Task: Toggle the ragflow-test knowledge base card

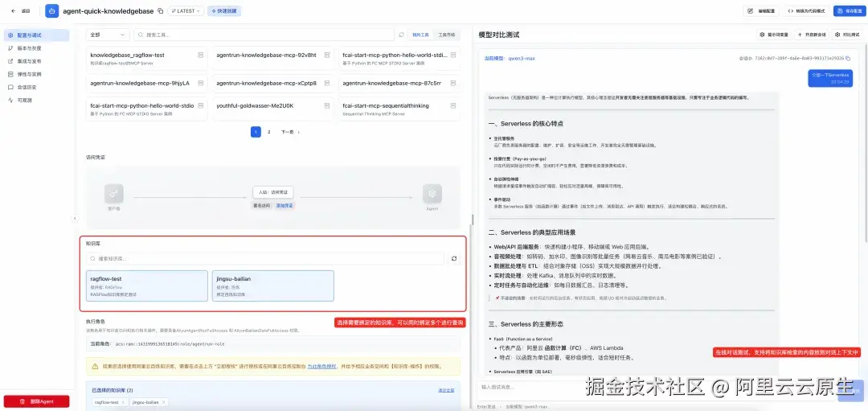Action: click(x=147, y=286)
